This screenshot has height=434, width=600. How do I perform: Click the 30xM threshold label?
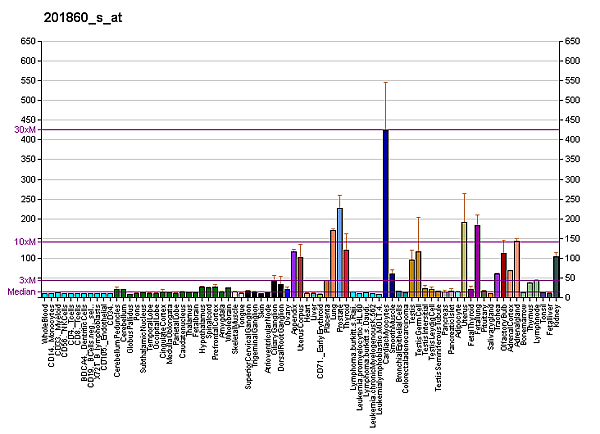(x=25, y=129)
